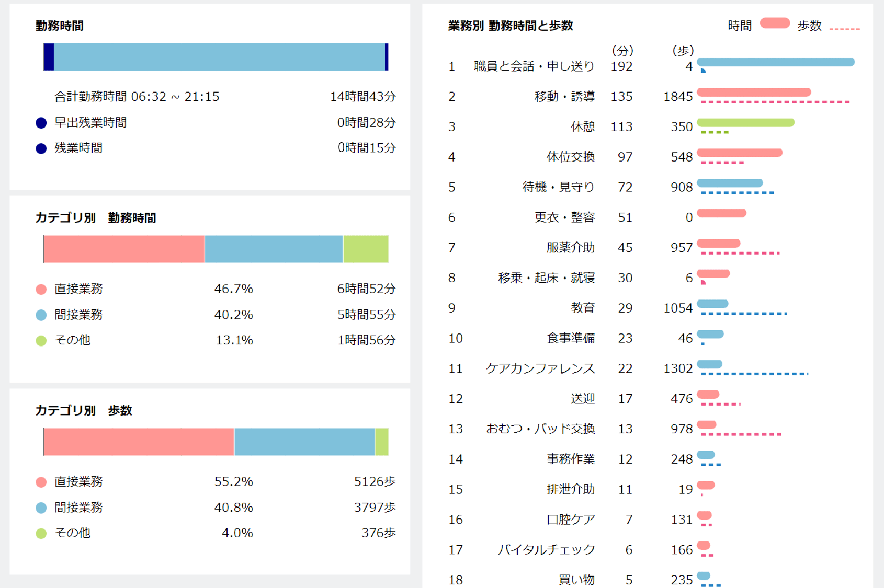
Task: Click the time bar for 職員と会話・申し送り
Action: (x=775, y=62)
